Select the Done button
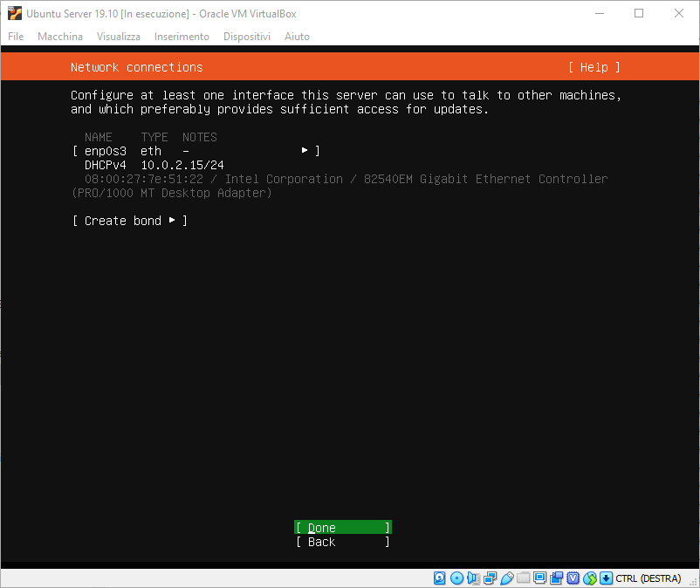 pos(343,527)
